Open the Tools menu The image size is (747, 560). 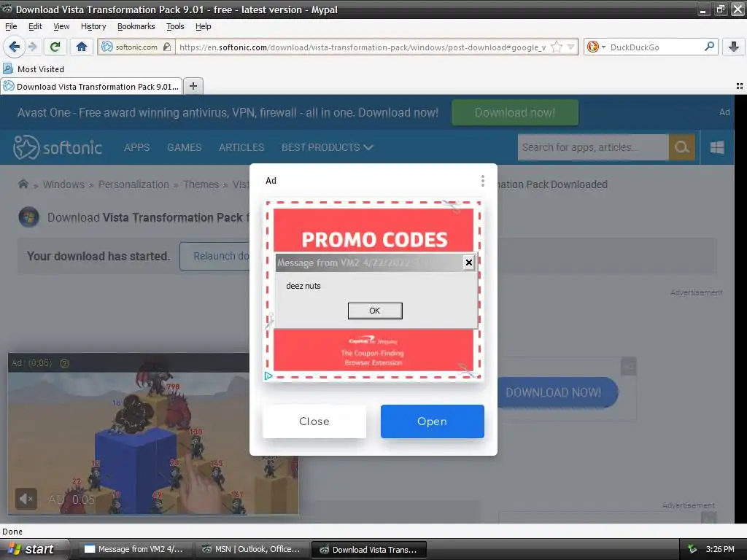click(x=175, y=26)
